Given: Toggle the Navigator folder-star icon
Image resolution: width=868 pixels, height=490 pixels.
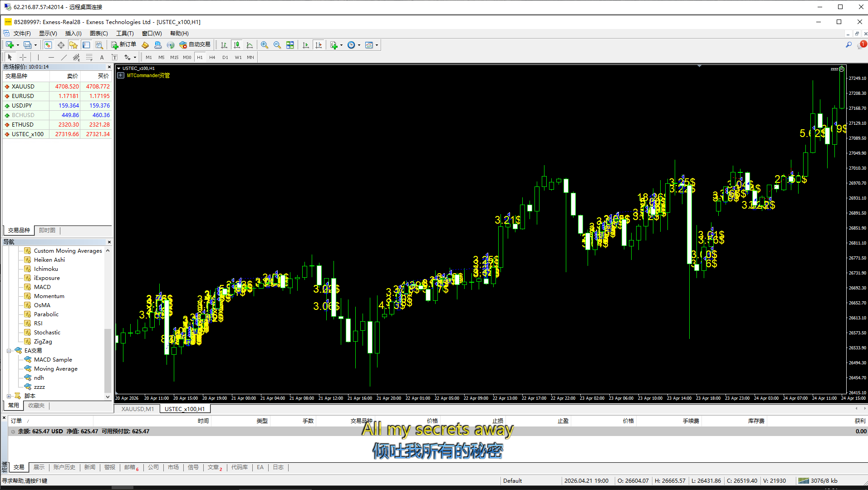Looking at the screenshot, I should (x=74, y=45).
